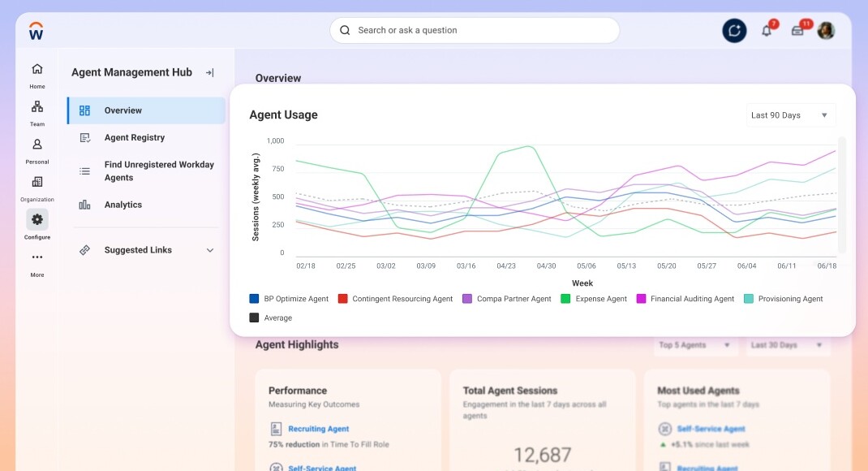The width and height of the screenshot is (868, 471).
Task: Click the Most Used Agents card title
Action: (x=698, y=391)
